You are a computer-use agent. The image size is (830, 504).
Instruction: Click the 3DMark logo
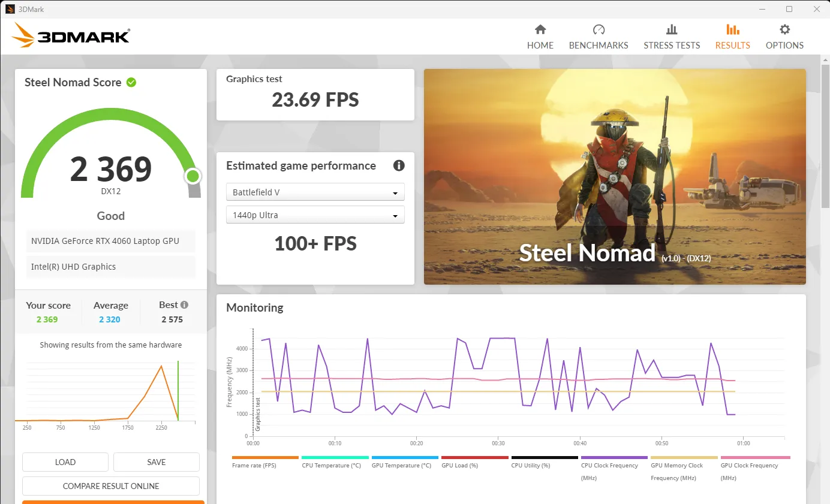(x=71, y=35)
